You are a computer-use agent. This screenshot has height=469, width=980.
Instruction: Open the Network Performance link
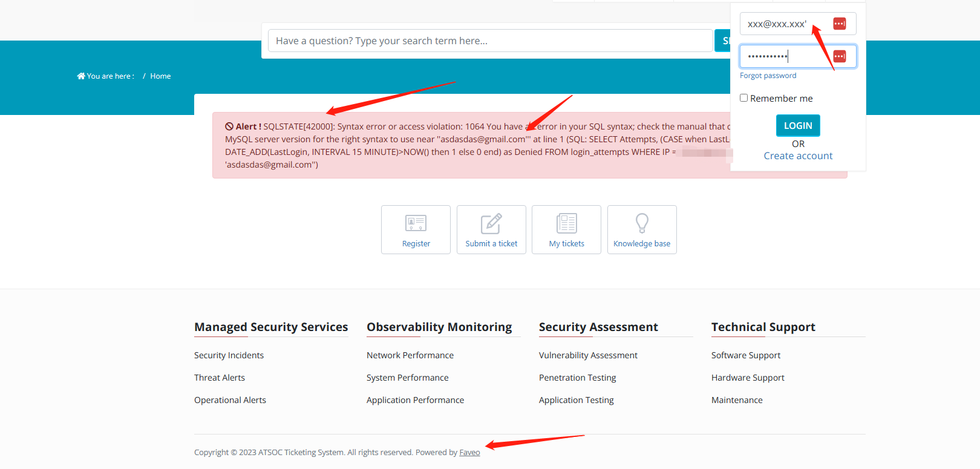tap(410, 355)
